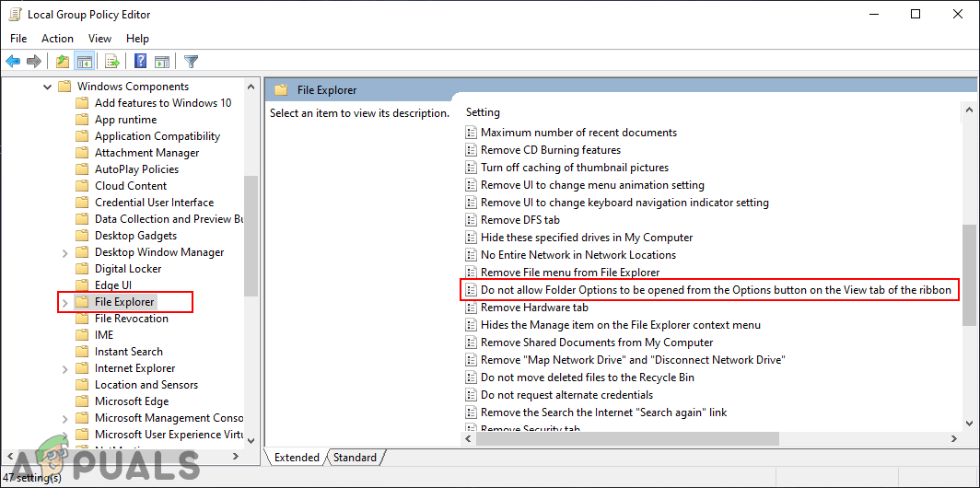Open the Action menu

pyautogui.click(x=57, y=39)
